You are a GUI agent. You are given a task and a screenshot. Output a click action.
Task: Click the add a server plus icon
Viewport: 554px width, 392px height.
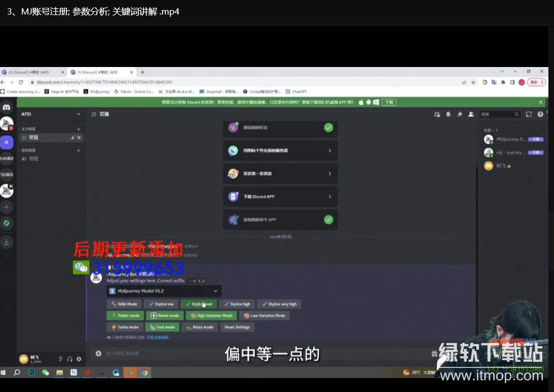[x=7, y=207]
